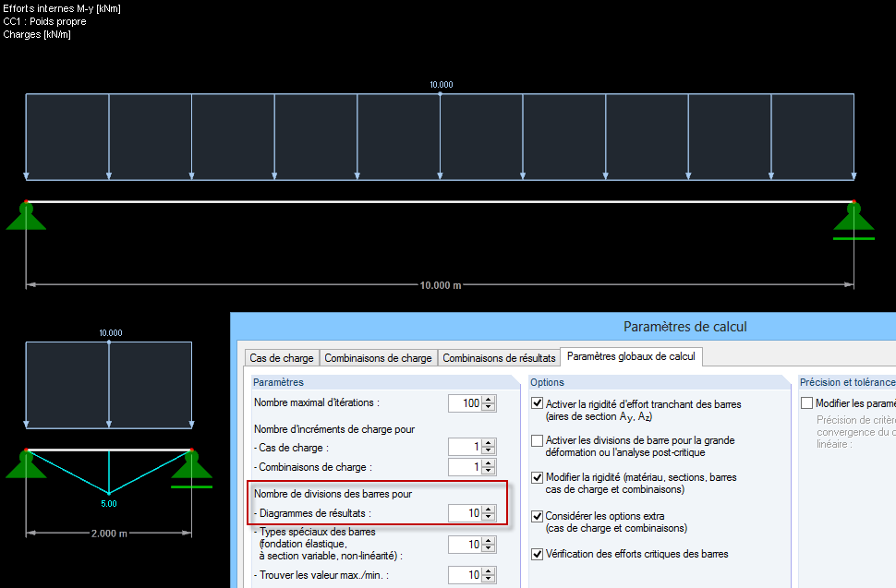Select the "Combinaisons de résultats" tab

501,356
